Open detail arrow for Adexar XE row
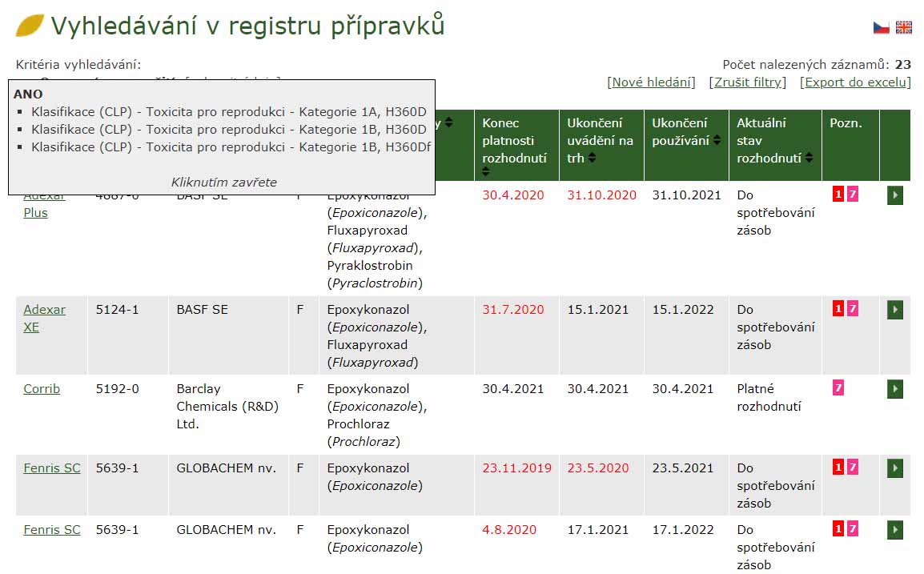Image resolution: width=924 pixels, height=574 pixels. (895, 310)
